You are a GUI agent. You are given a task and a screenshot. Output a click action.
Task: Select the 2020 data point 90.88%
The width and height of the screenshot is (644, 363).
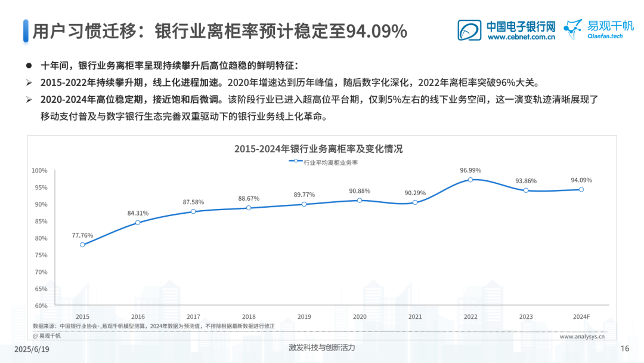360,200
